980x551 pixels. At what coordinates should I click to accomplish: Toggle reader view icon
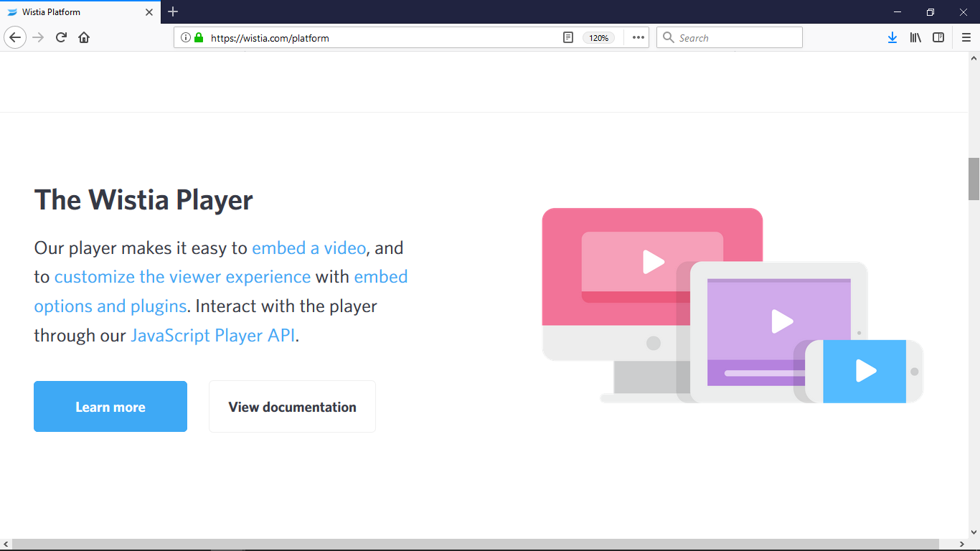(x=568, y=37)
